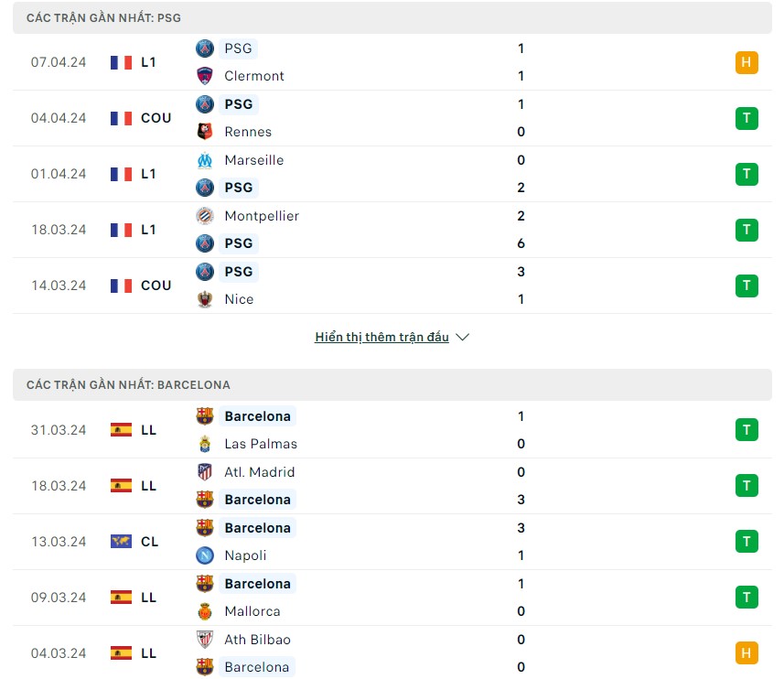Open the Barcelona crest icon

pos(206,416)
